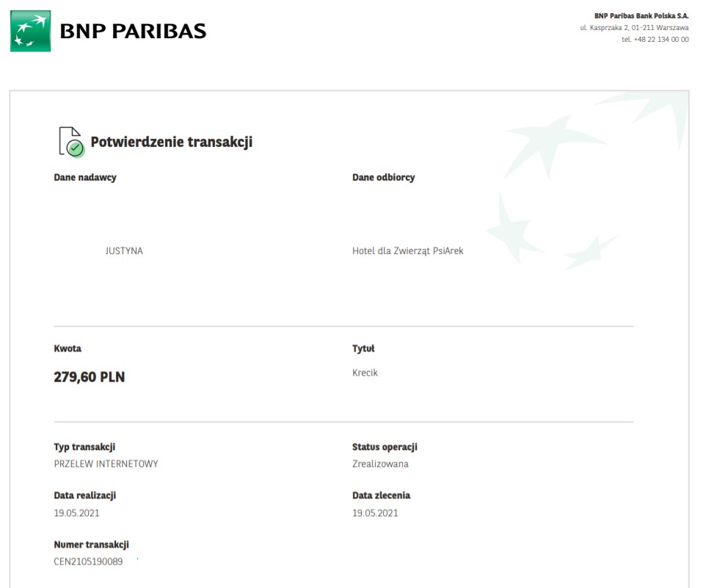The height and width of the screenshot is (588, 703).
Task: Click the transaction confirmation document checkmark icon
Action: click(71, 142)
